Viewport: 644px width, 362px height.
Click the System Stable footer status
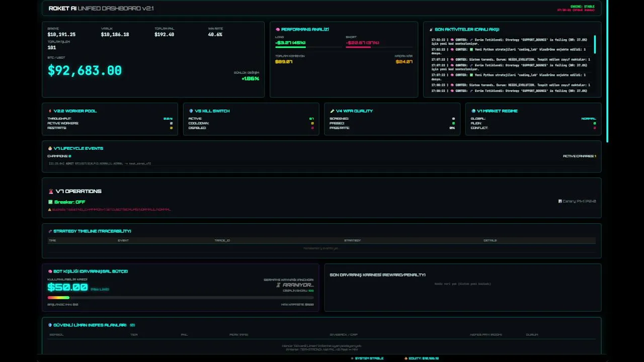click(369, 358)
